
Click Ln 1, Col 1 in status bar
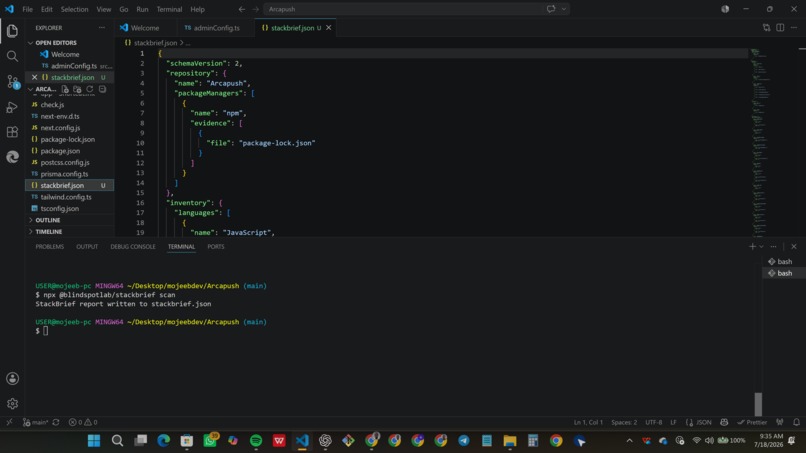tap(588, 422)
